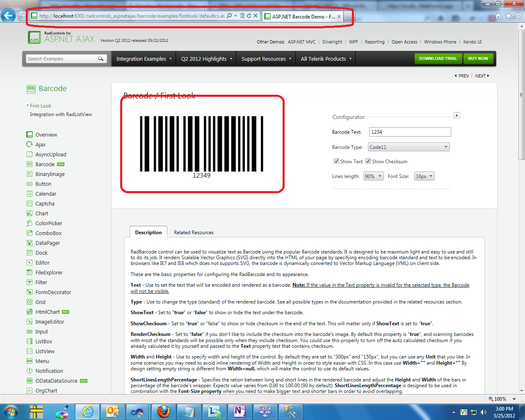Collapse the Configurator panel arrow
This screenshot has height=420, width=525.
(x=457, y=115)
